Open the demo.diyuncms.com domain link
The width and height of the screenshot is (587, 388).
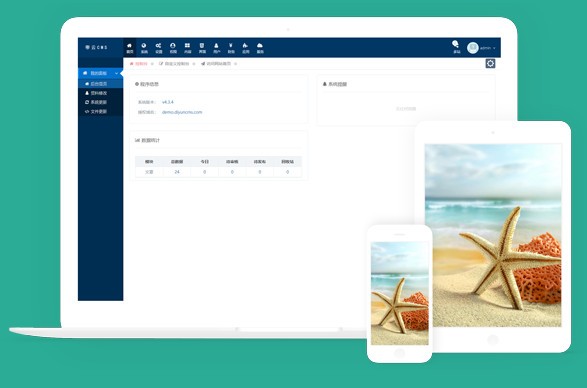[182, 112]
